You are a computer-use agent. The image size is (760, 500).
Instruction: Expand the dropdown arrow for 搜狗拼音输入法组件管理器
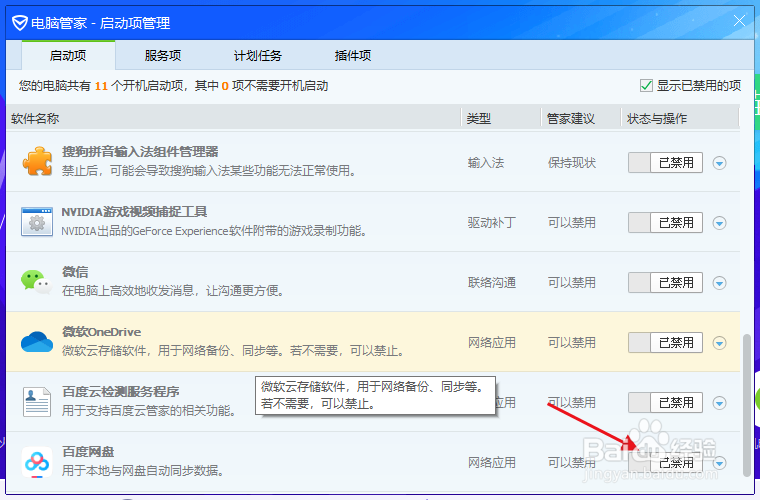coord(719,163)
